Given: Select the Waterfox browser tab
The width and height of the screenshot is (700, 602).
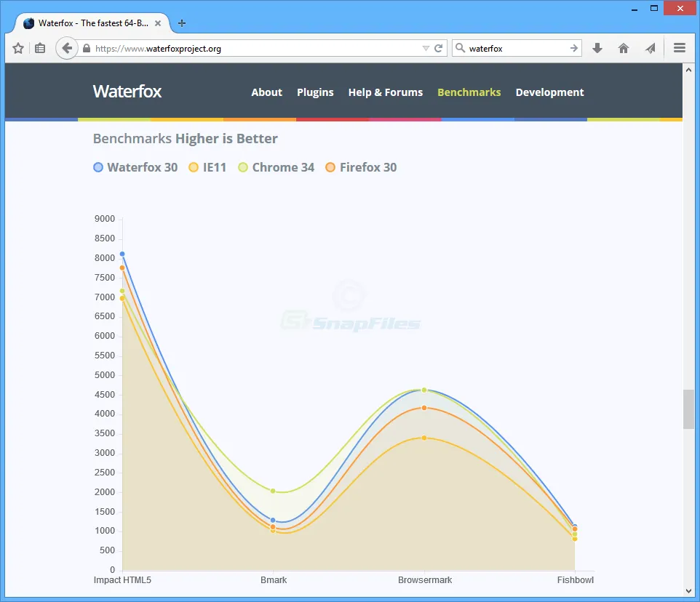Looking at the screenshot, I should click(92, 23).
